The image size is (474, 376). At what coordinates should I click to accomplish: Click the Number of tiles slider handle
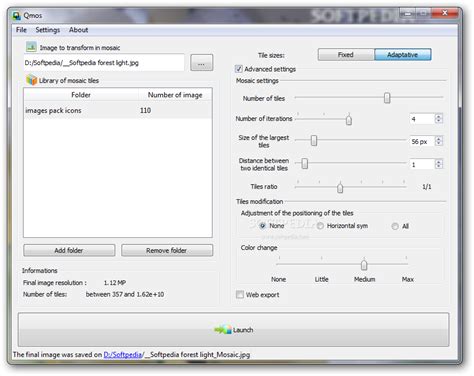tap(387, 98)
